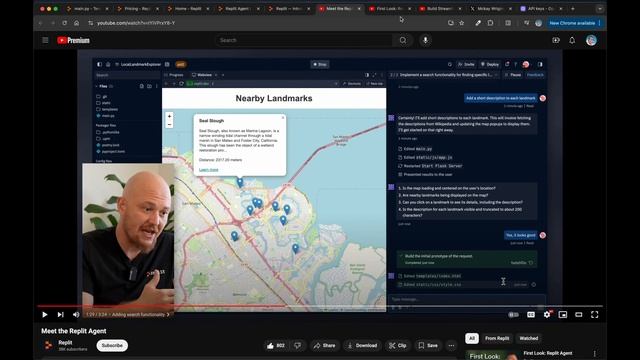Skip to the next video
This screenshot has height=360, width=640.
click(60, 315)
